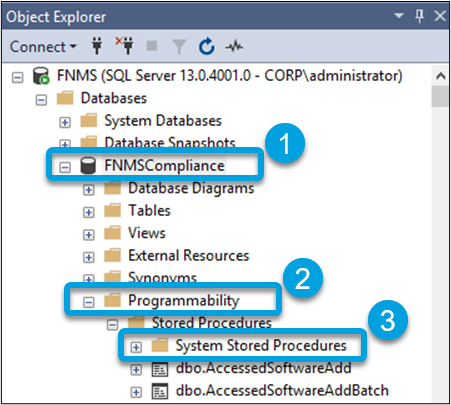Toggle the auto-hide pin icon
The width and height of the screenshot is (451, 405).
tap(420, 16)
